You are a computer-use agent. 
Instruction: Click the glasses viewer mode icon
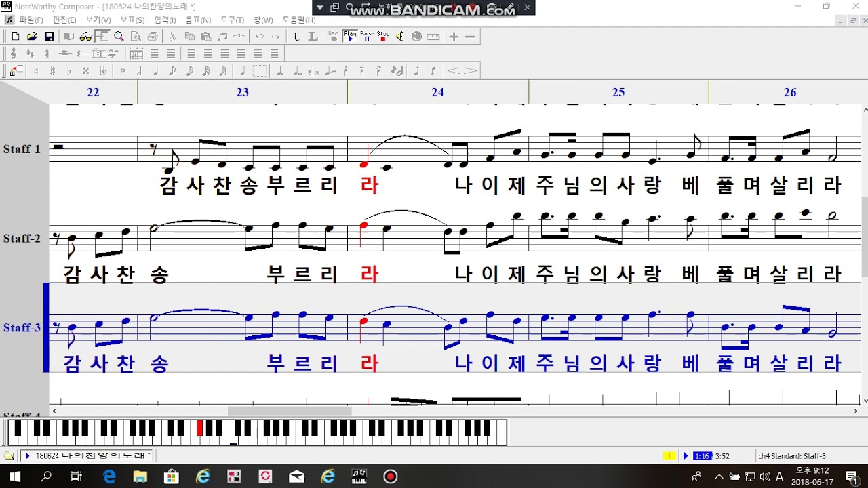coord(85,37)
